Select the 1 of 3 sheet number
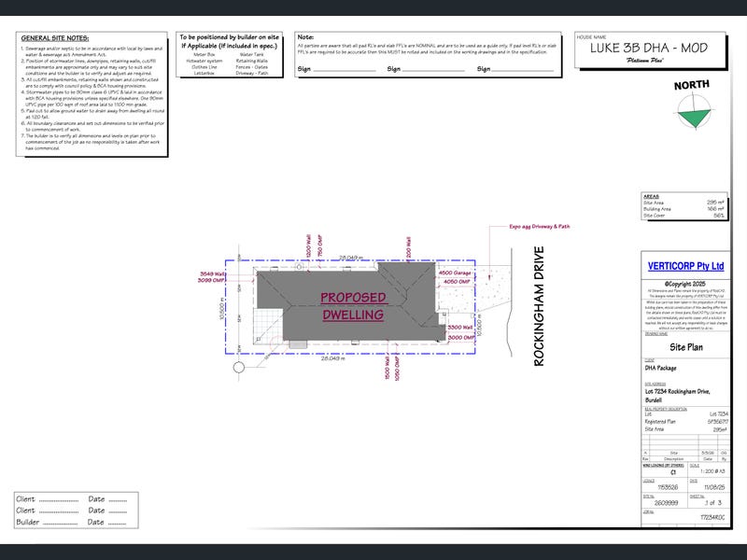 point(713,503)
